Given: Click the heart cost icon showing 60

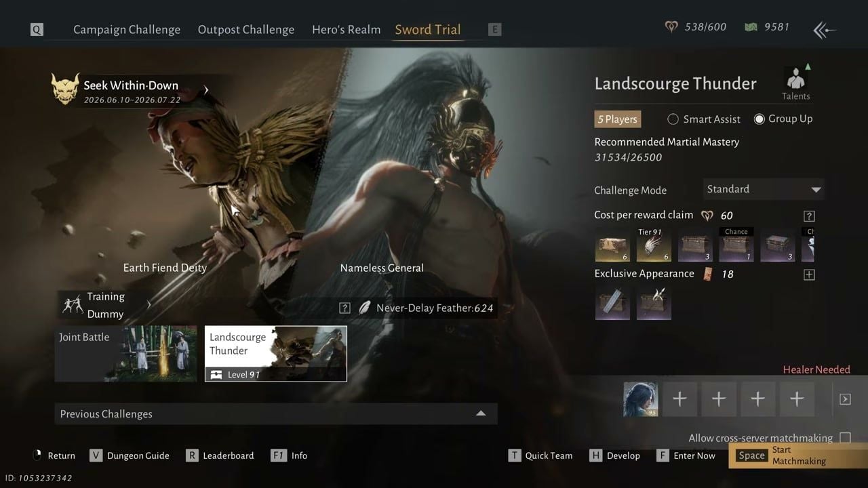Looking at the screenshot, I should coord(707,216).
